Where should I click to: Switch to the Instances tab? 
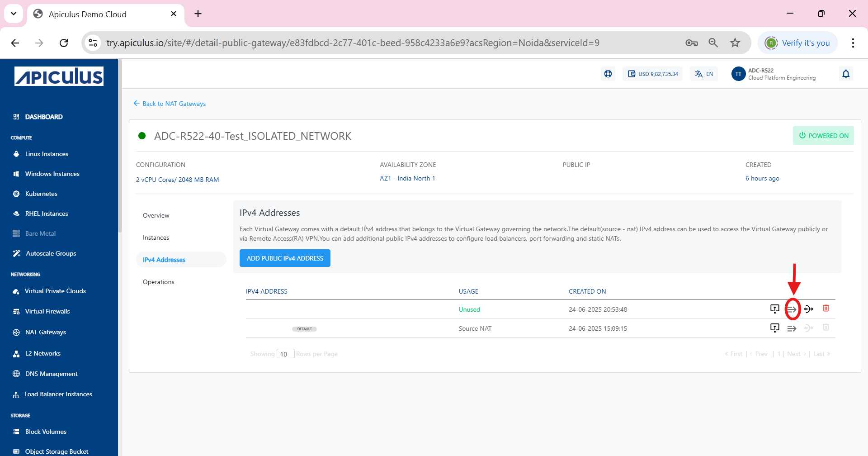[156, 237]
